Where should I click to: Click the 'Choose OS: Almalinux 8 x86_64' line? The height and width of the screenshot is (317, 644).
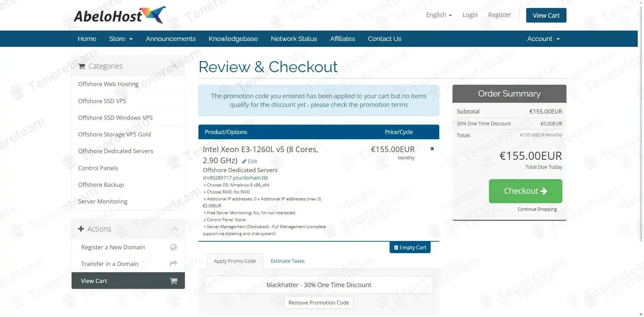pyautogui.click(x=236, y=185)
